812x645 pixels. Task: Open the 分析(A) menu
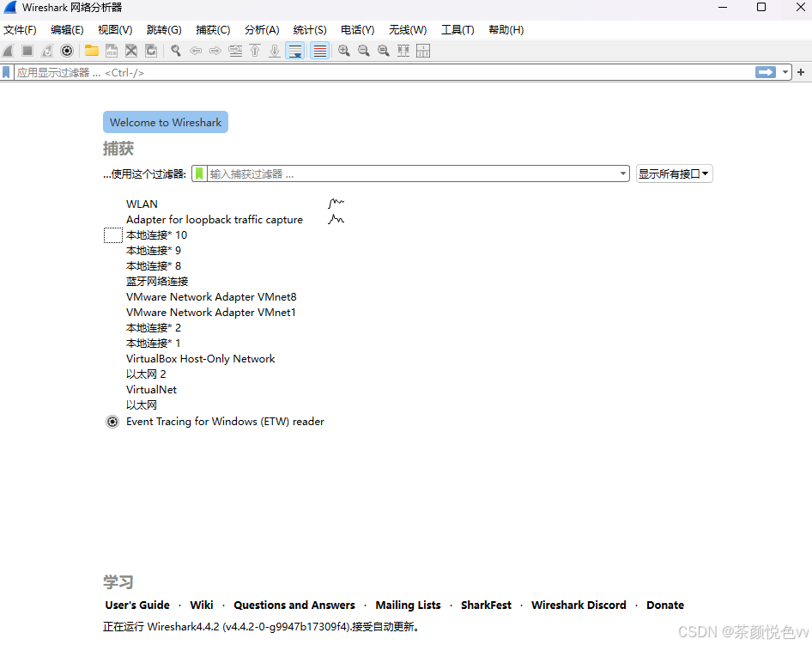point(262,30)
